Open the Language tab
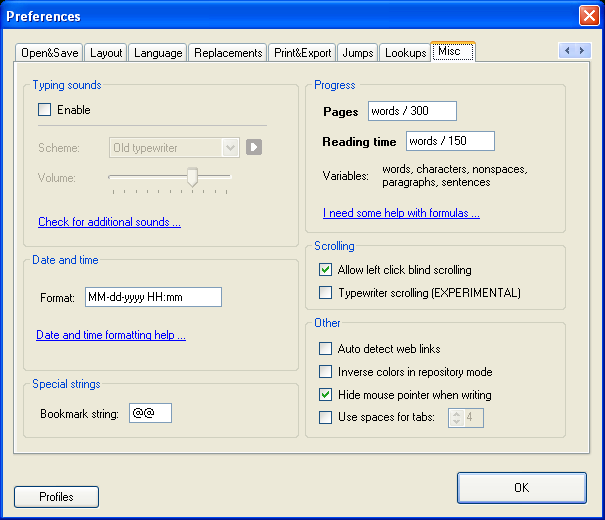The width and height of the screenshot is (605, 520). (x=158, y=53)
